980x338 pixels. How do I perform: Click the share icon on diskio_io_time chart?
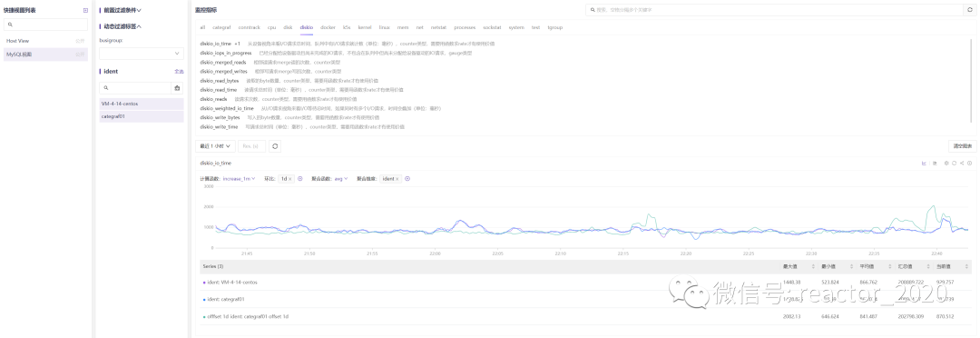coord(962,163)
